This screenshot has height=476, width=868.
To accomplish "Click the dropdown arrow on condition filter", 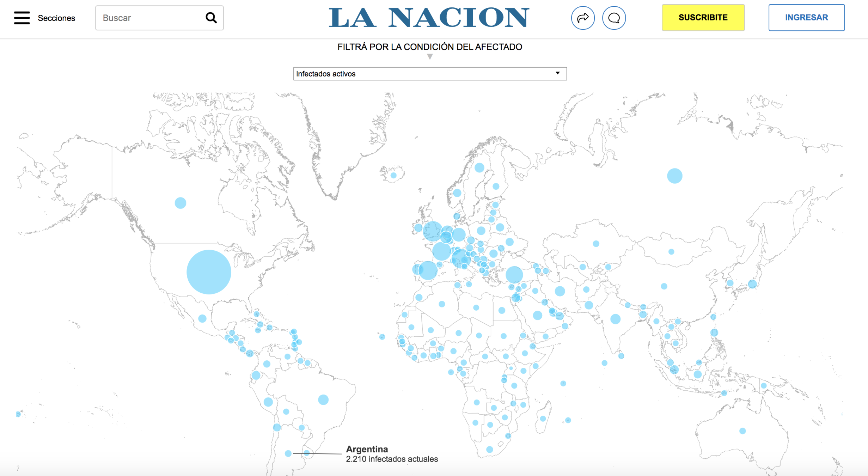I will (x=557, y=73).
